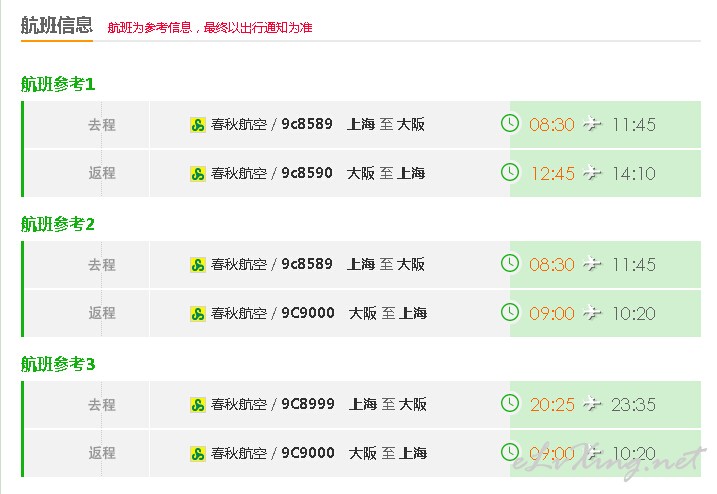Screen dimensions: 717x494
Task: Click clock icon next to 08:30 in option 1
Action: coord(510,124)
